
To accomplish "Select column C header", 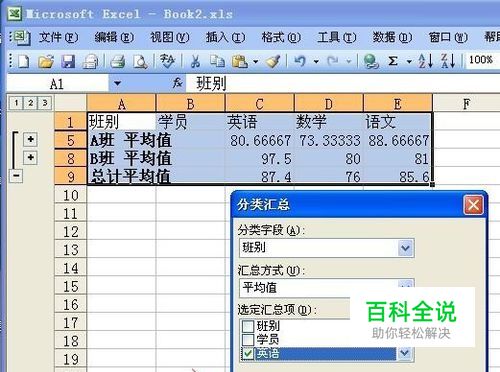I will pyautogui.click(x=260, y=104).
